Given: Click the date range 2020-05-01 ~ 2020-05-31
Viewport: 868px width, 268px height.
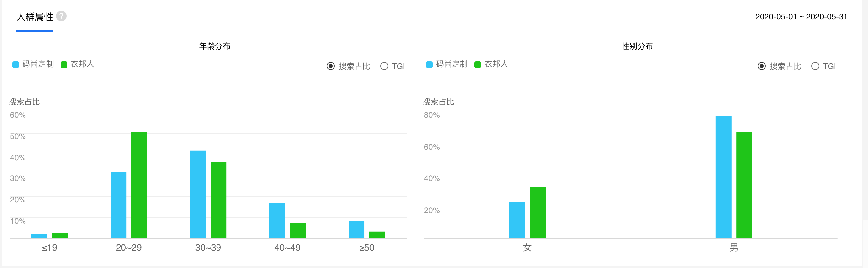Looking at the screenshot, I should click(801, 17).
